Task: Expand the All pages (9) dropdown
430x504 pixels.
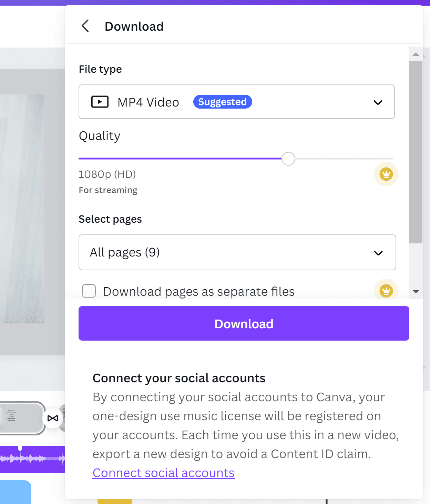Action: coord(237,252)
